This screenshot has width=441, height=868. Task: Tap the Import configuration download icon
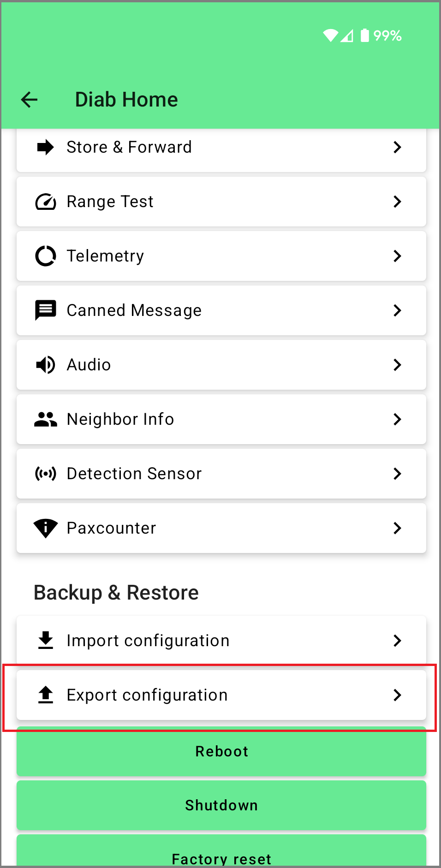click(x=46, y=641)
